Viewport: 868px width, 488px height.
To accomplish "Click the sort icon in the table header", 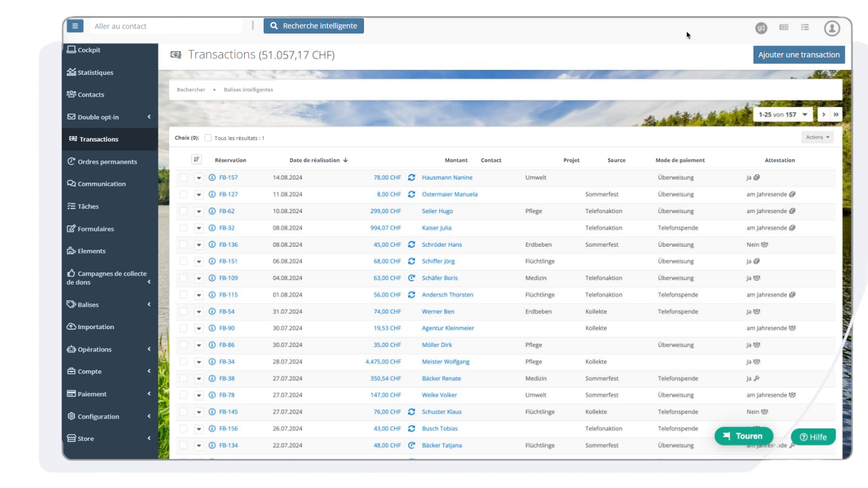I will (x=196, y=159).
